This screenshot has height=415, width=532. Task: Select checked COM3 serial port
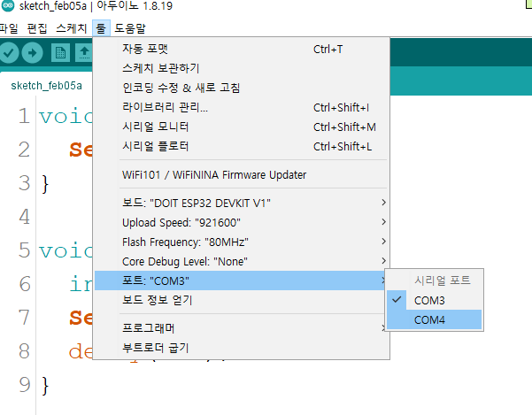(435, 300)
